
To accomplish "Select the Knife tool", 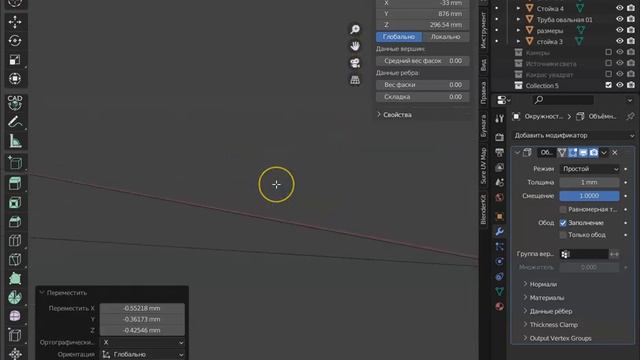I will point(15,260).
